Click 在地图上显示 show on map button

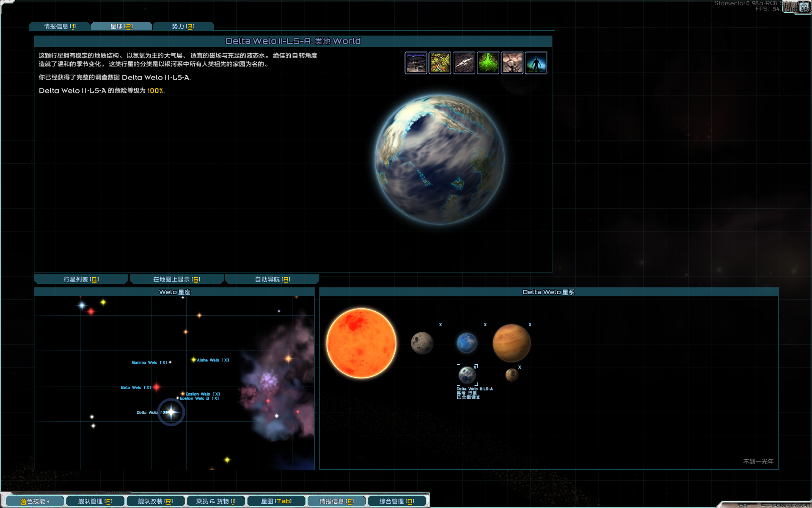pyautogui.click(x=177, y=279)
